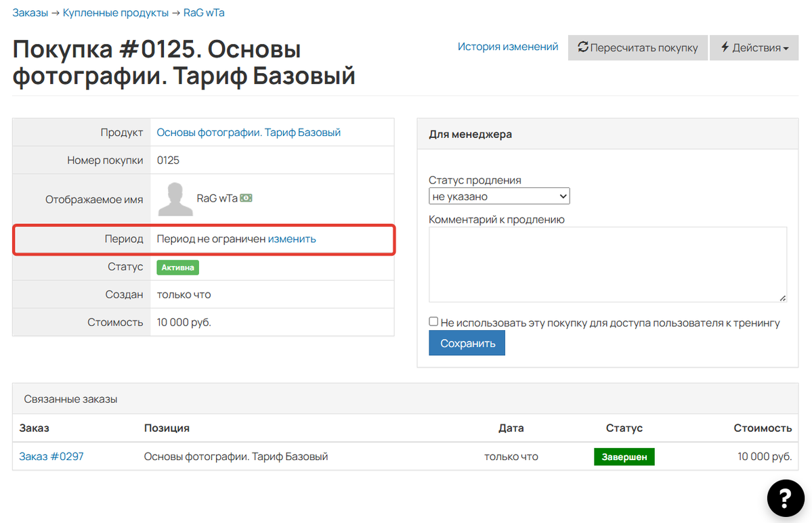This screenshot has height=523, width=812.
Task: Expand the 'Действия' dropdown menu
Action: pyautogui.click(x=754, y=47)
